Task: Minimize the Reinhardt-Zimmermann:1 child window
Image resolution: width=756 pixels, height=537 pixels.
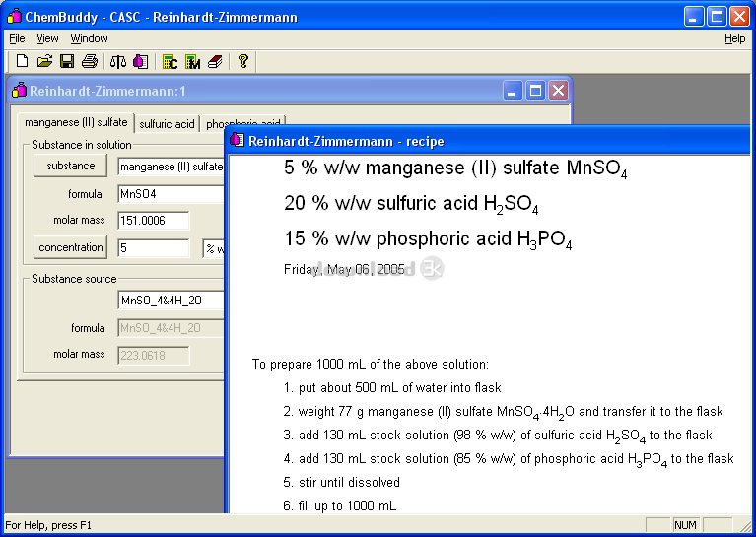Action: point(513,90)
